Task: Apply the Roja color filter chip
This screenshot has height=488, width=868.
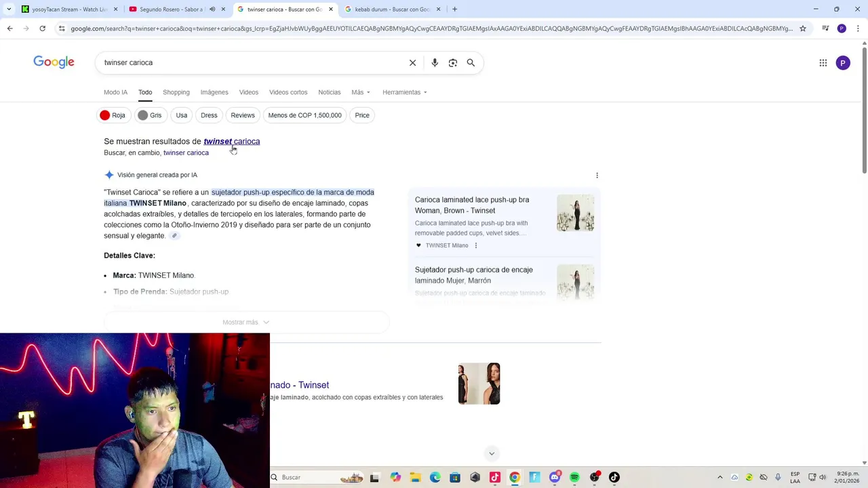Action: [113, 115]
